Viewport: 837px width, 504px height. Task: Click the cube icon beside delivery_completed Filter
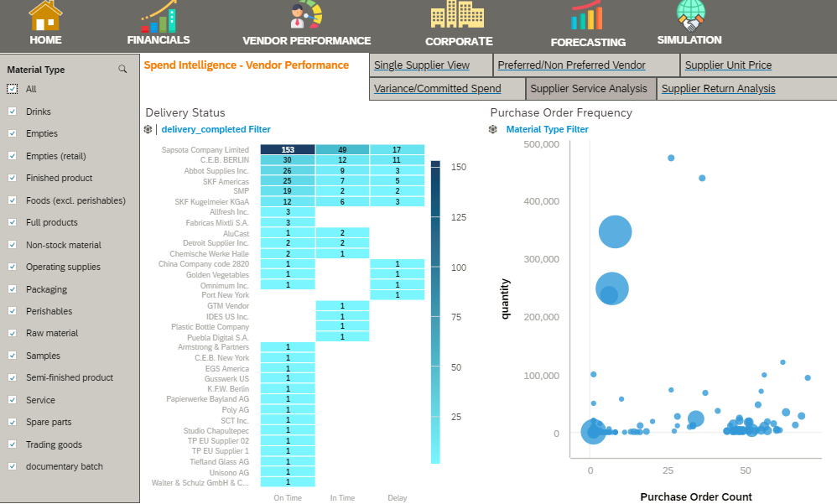(x=148, y=129)
